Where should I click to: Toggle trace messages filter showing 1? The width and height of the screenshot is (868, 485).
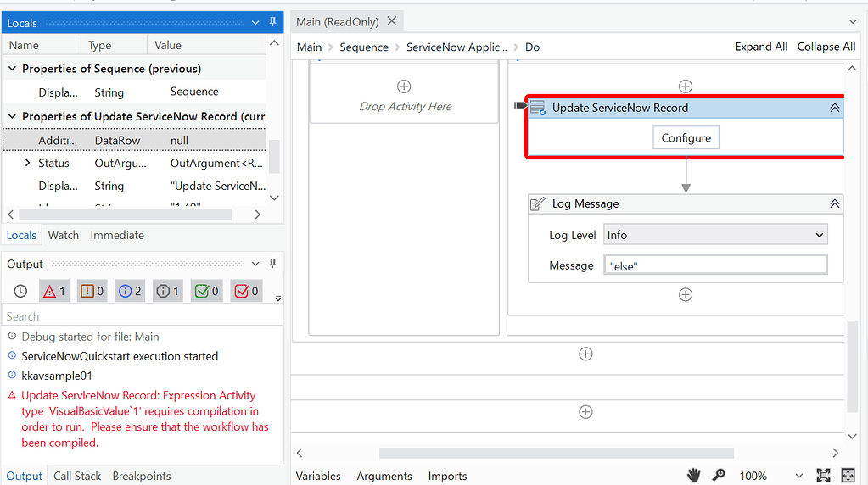pos(168,291)
